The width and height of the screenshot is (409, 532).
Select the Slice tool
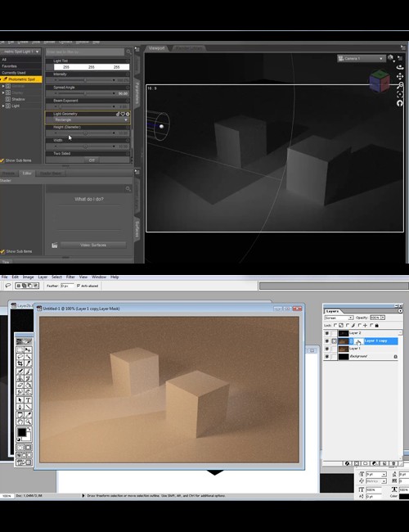coord(28,363)
